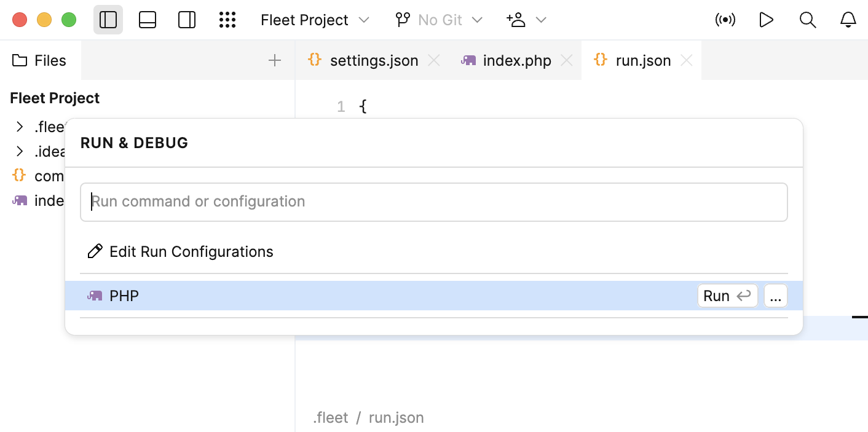
Task: Expand the .fleet folder in file tree
Action: click(20, 127)
